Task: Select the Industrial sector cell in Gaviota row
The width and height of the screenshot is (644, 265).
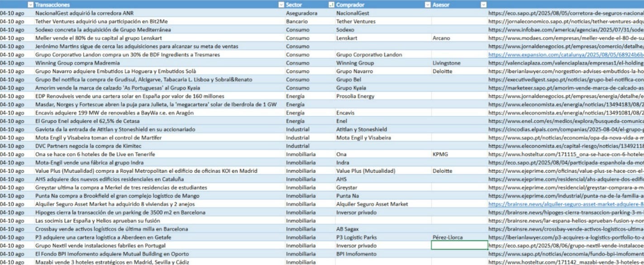Action: 310,129
